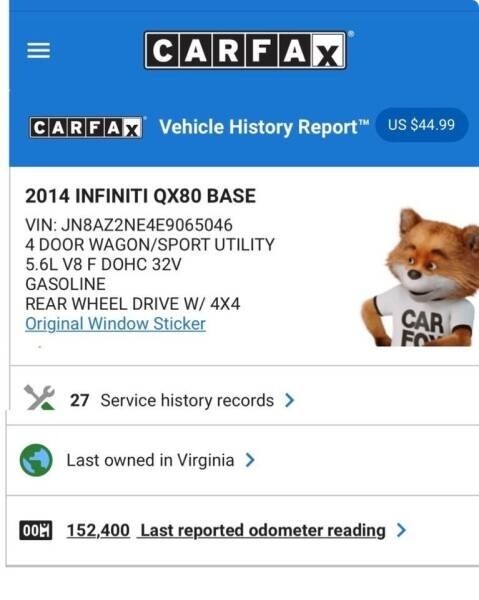Expand the odometer reading chevron
The height and width of the screenshot is (600, 479).
click(x=401, y=530)
